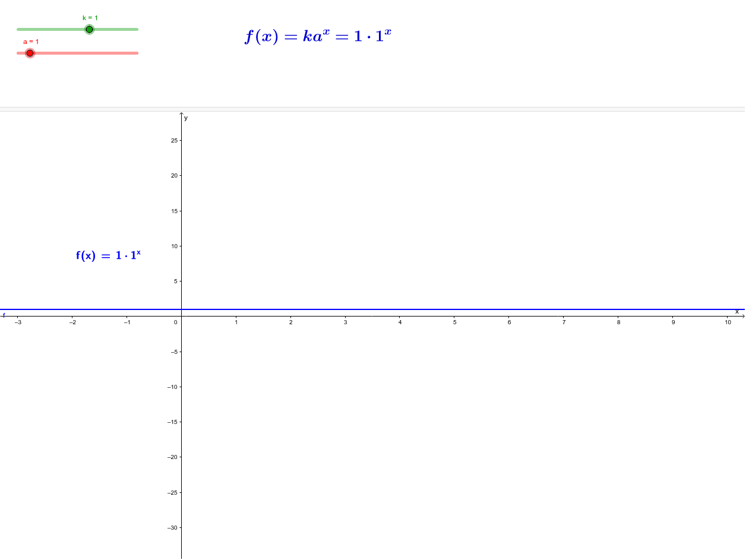746x560 pixels.
Task: Click x-axis tick value 2
Action: pyautogui.click(x=291, y=322)
